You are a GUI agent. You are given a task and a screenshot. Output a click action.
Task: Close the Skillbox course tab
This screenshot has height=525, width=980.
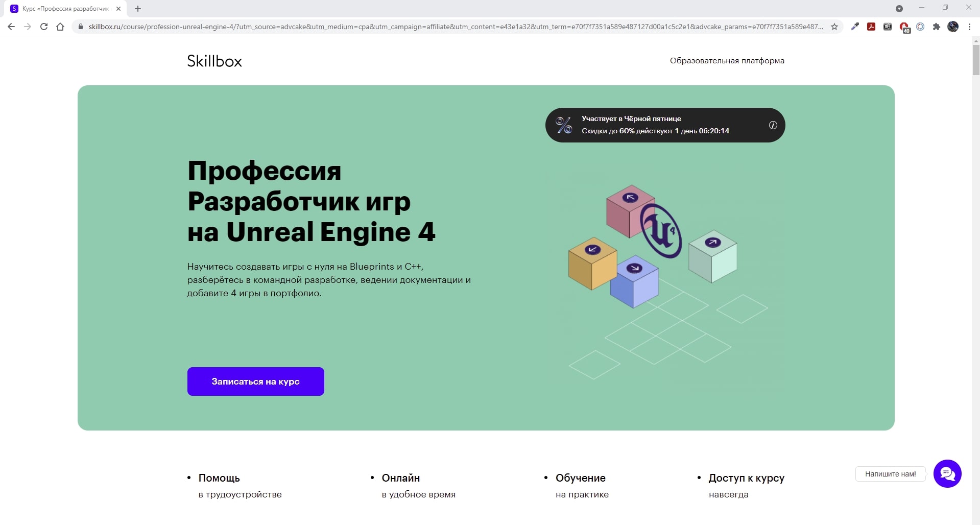(118, 9)
